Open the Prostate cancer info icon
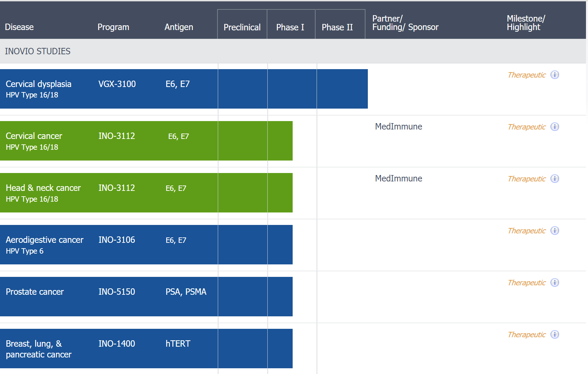 click(x=555, y=283)
